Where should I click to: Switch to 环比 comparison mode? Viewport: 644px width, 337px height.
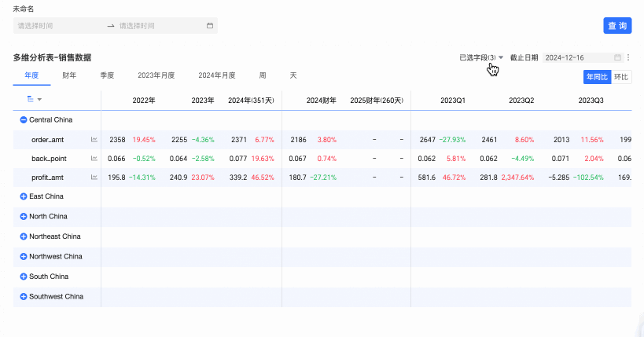coord(621,77)
